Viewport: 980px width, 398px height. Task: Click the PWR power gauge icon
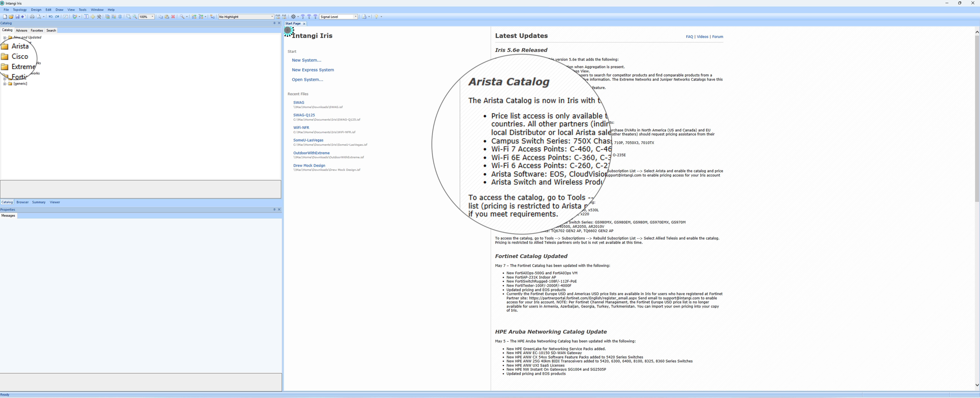[278, 17]
